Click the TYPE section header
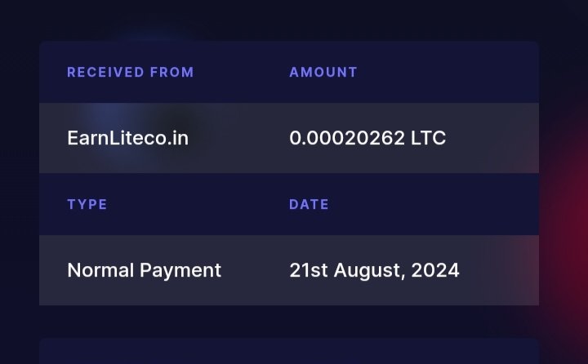 point(87,204)
